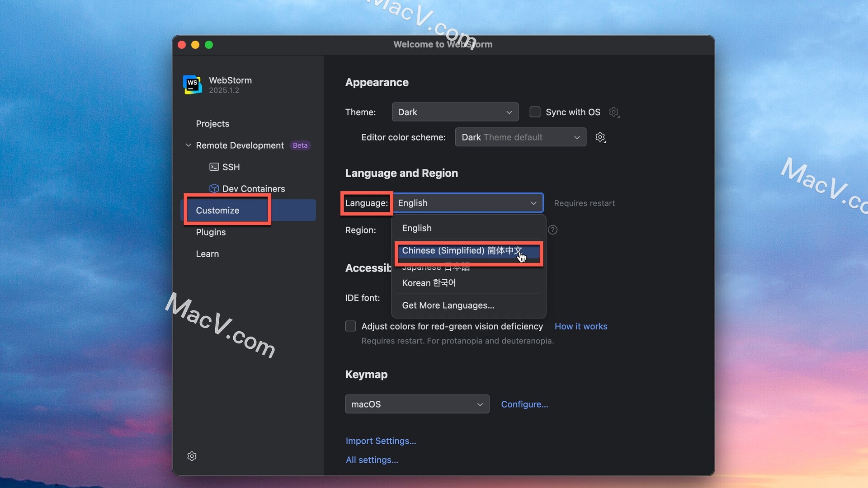Click the Dev Containers cube icon
Image resolution: width=868 pixels, height=488 pixels.
(214, 188)
